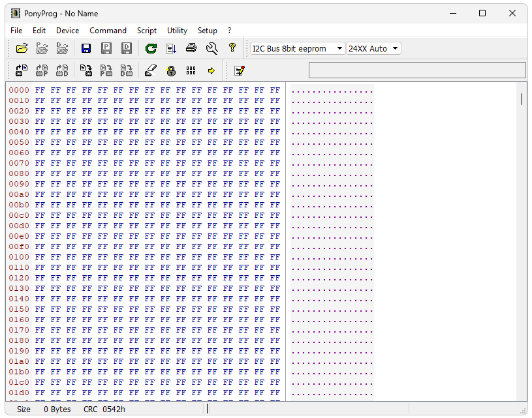Click the Read Program memory icon
The image size is (532, 418).
point(42,70)
